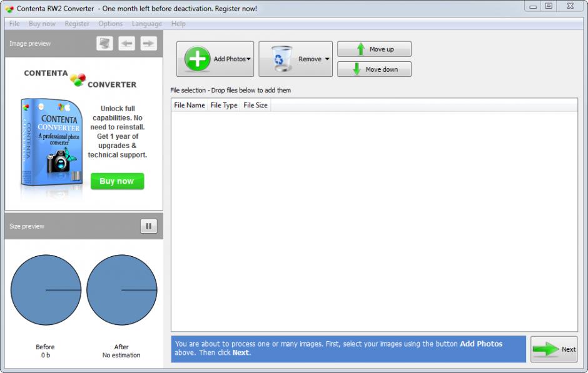Screen dimensions: 588x373
Task: Click the green Buy now button
Action: pos(118,181)
